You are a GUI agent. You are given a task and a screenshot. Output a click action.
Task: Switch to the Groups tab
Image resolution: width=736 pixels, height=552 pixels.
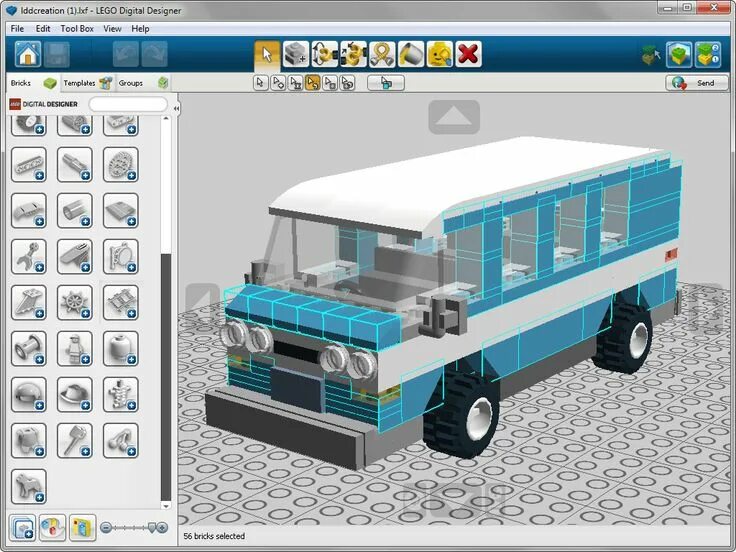click(143, 83)
